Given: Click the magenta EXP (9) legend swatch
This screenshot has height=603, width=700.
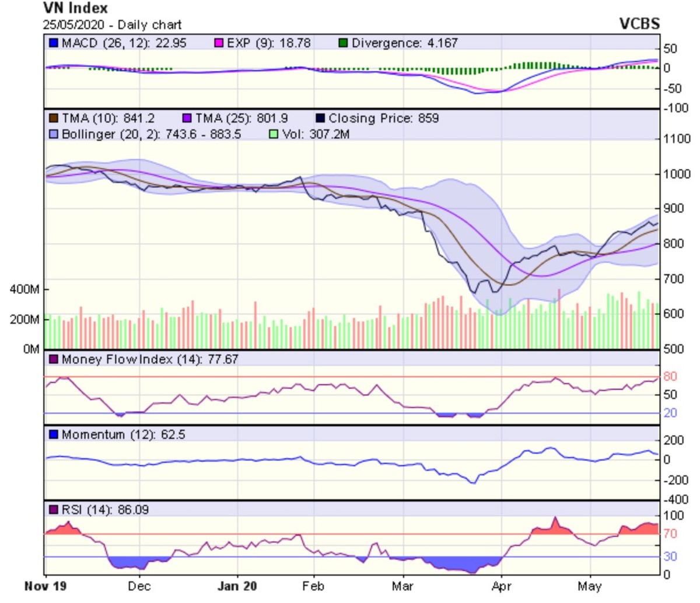Looking at the screenshot, I should point(219,43).
